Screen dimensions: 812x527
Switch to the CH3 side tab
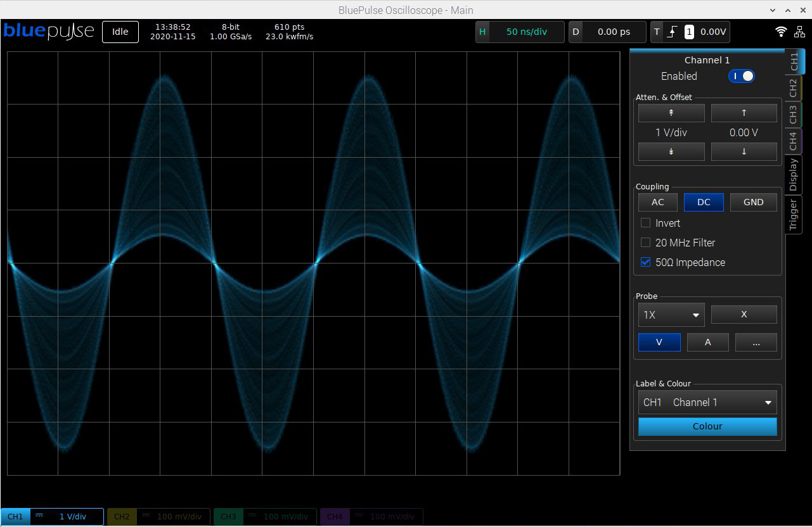point(794,115)
